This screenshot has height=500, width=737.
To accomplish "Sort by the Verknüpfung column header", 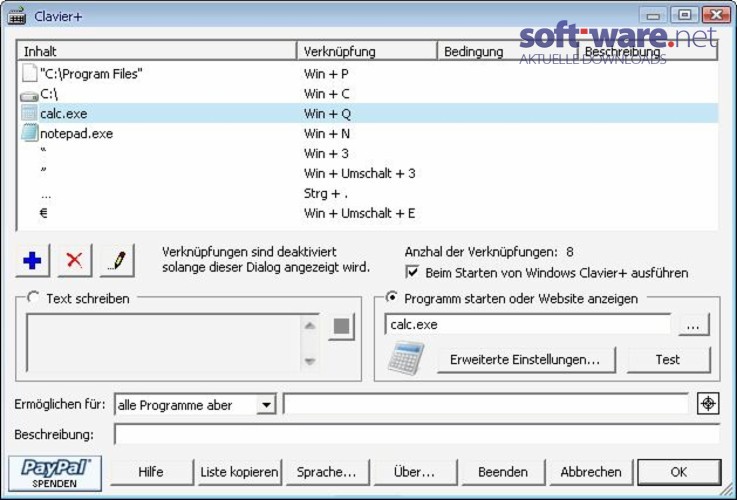I will (367, 51).
